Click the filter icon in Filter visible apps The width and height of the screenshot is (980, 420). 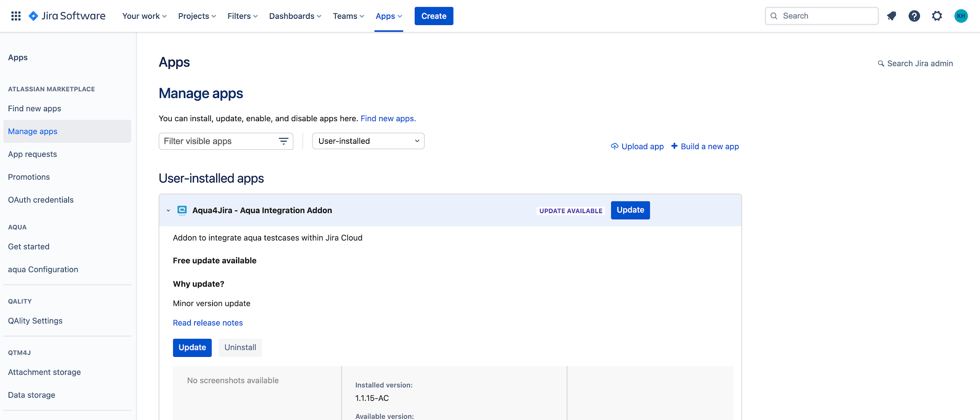point(283,141)
